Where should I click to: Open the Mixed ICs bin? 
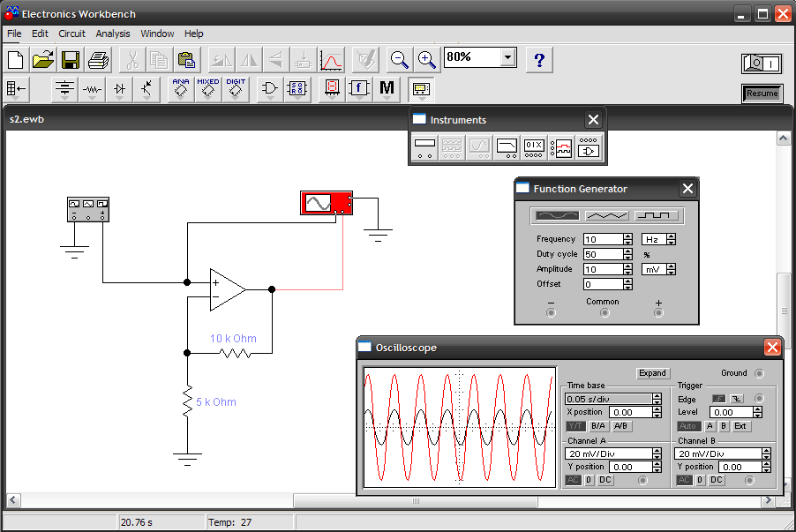(x=208, y=89)
